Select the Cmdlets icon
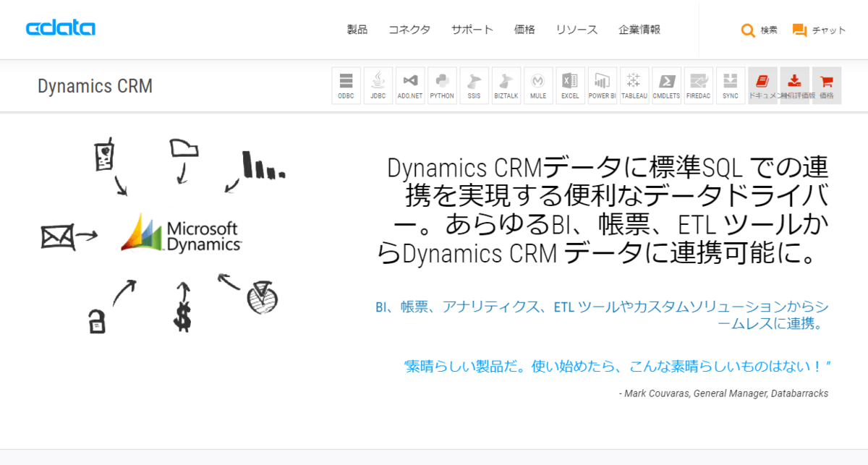This screenshot has width=868, height=465. coord(666,85)
